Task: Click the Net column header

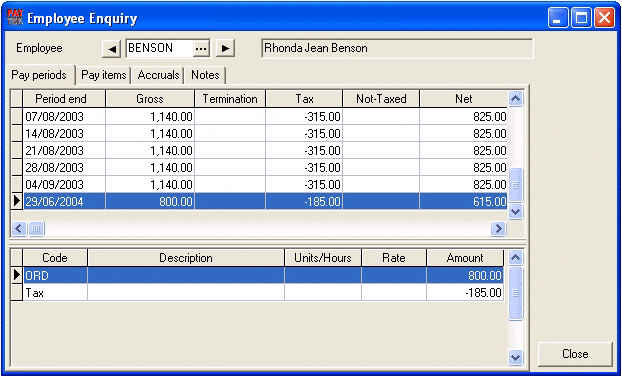Action: (x=463, y=99)
